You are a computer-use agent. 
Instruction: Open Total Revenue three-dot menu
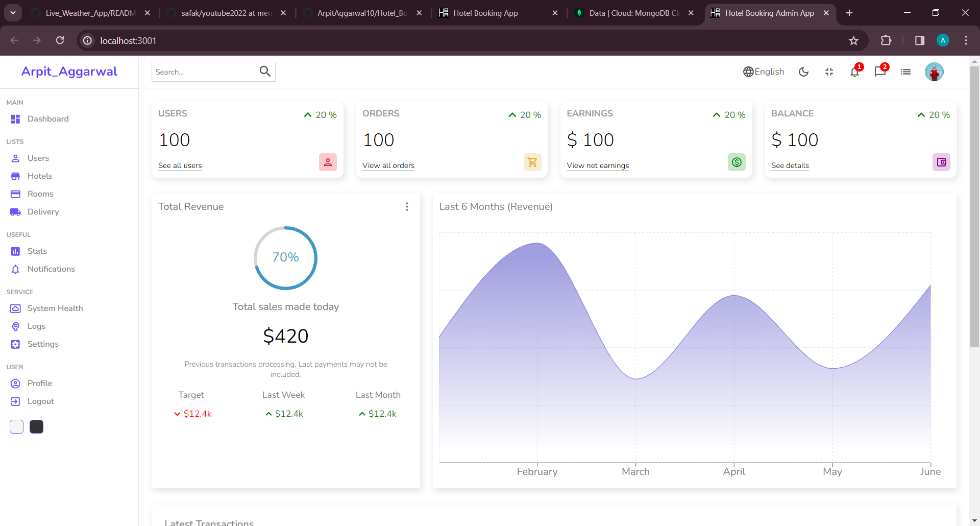[x=407, y=207]
